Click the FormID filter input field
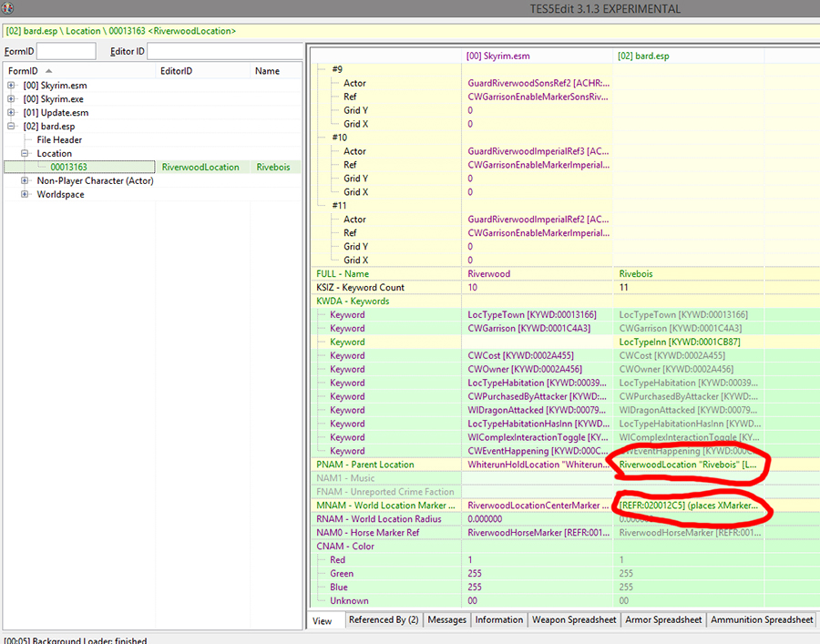Screen dimensions: 820x644 click(x=66, y=51)
